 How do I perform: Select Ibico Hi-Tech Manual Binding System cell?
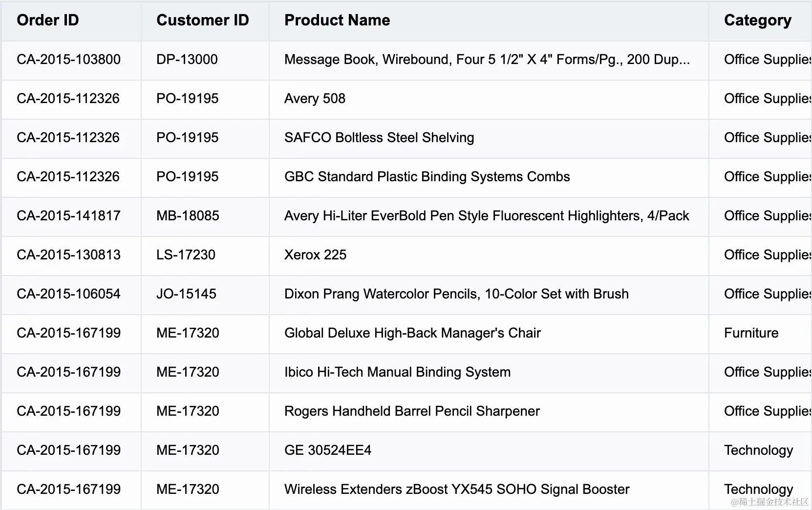pyautogui.click(x=489, y=373)
